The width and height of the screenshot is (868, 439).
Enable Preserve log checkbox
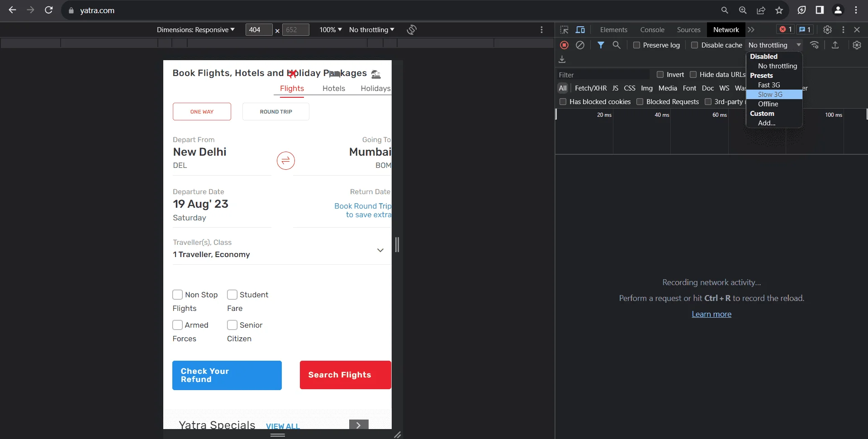tap(636, 45)
